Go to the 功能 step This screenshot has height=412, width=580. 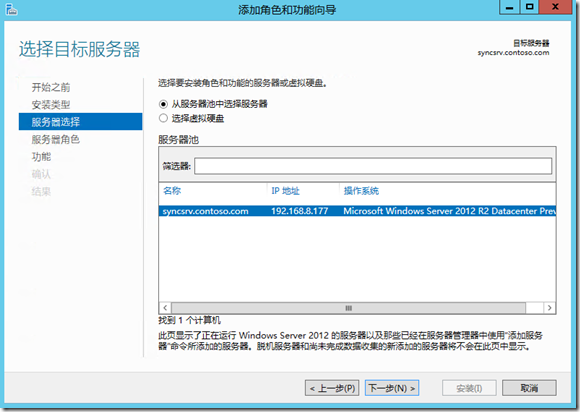click(41, 157)
